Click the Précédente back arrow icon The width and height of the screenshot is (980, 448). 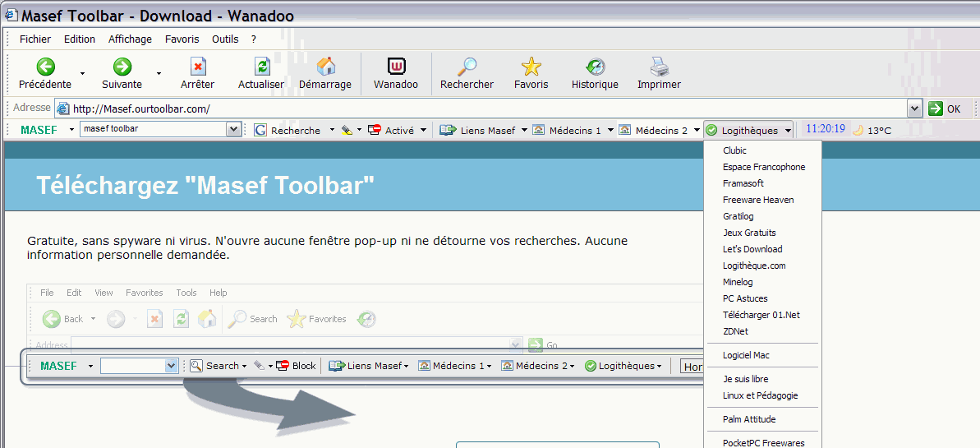pos(45,66)
